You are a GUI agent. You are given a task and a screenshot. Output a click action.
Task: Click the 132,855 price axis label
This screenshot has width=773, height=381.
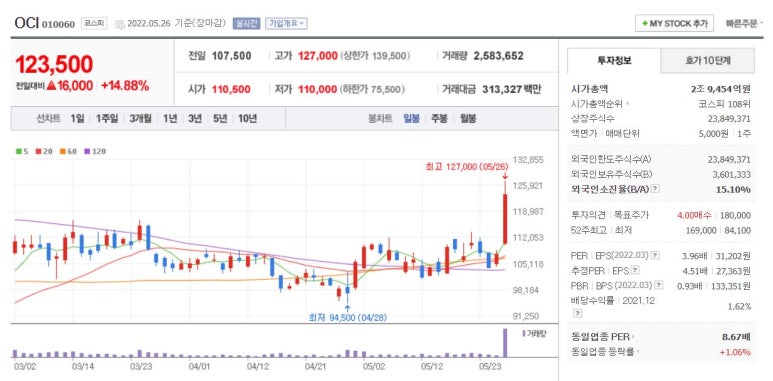[528, 160]
